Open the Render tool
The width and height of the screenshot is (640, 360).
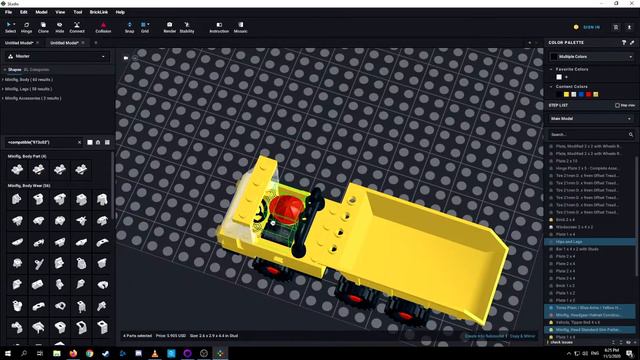coord(169,27)
